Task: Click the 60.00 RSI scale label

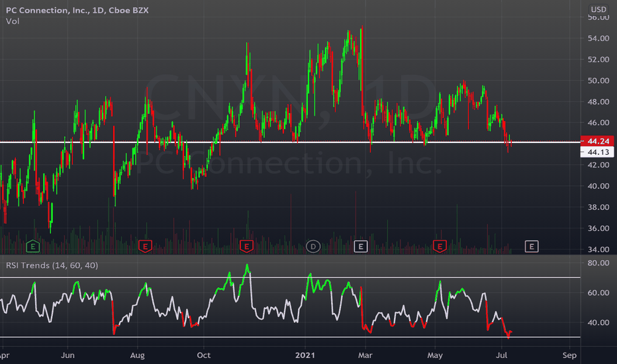Action: point(598,293)
